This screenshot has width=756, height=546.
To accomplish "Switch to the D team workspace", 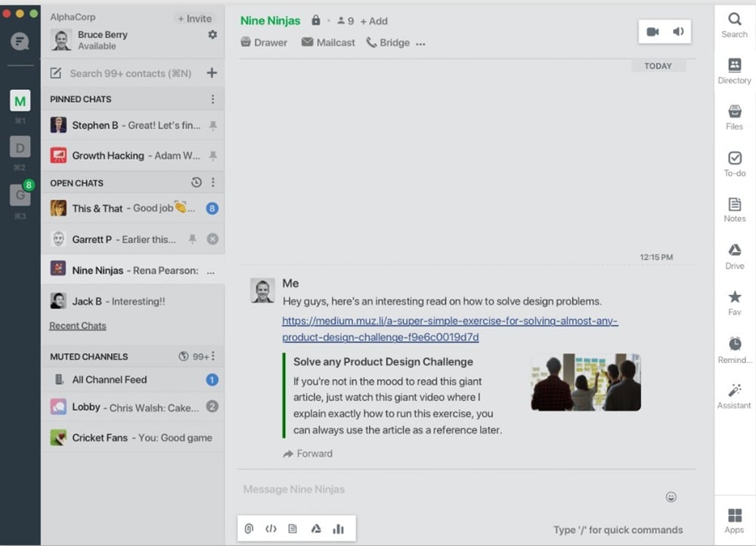I will point(20,147).
